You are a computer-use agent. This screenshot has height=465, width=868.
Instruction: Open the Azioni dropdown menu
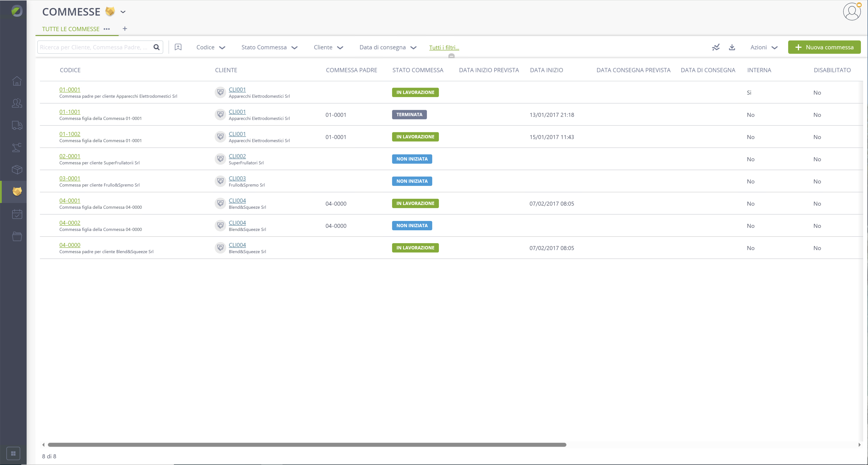(x=764, y=47)
